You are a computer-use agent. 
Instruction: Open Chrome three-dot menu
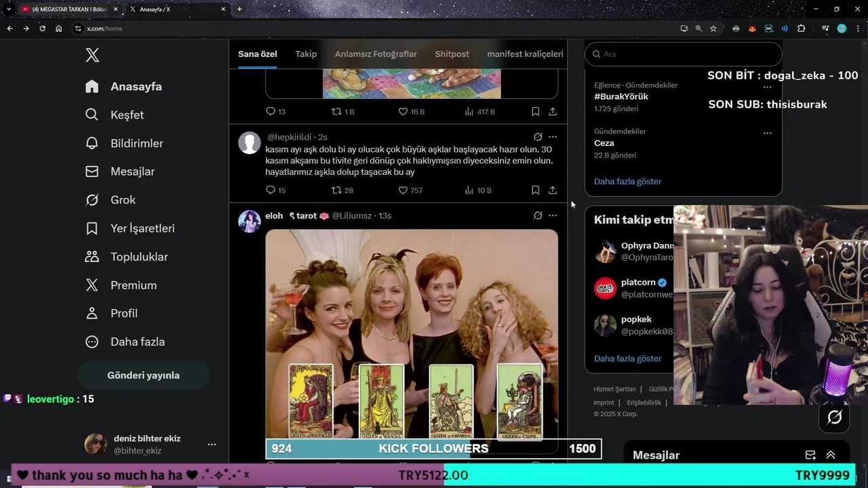(x=858, y=28)
